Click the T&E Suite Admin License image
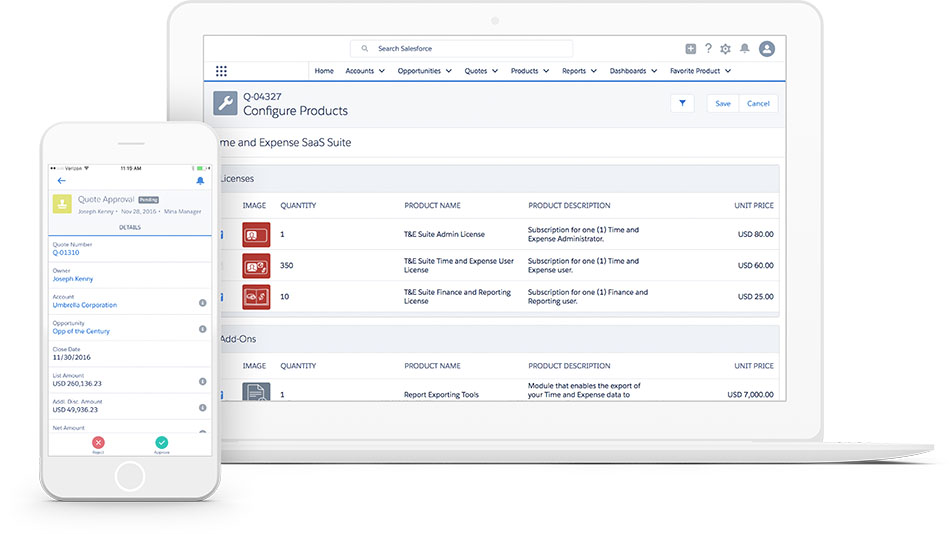Image resolution: width=952 pixels, height=534 pixels. (256, 234)
